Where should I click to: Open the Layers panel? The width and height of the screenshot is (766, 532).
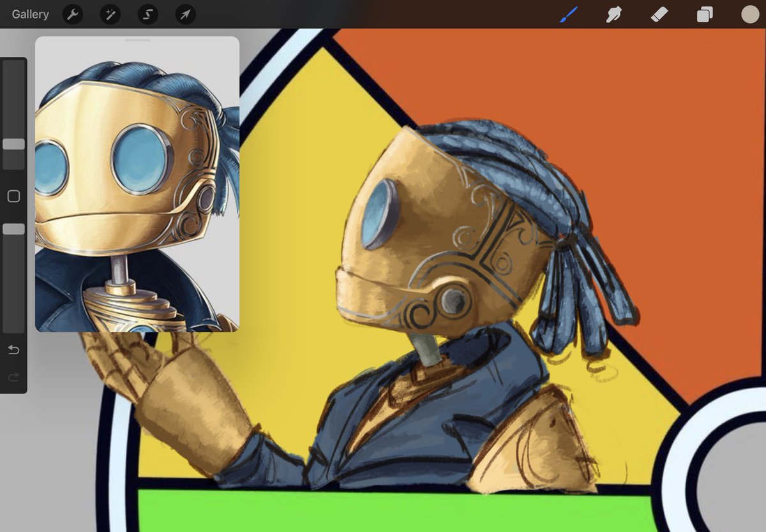[x=705, y=14]
